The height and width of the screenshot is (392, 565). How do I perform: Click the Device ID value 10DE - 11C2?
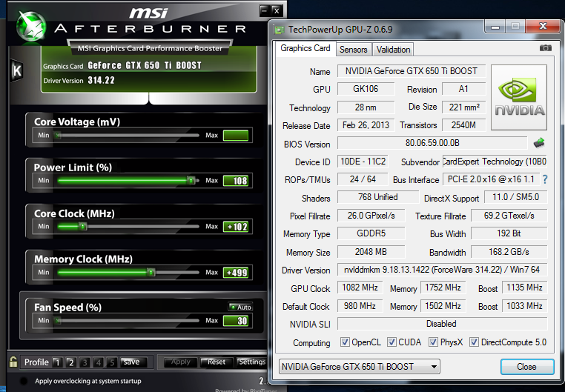click(363, 162)
